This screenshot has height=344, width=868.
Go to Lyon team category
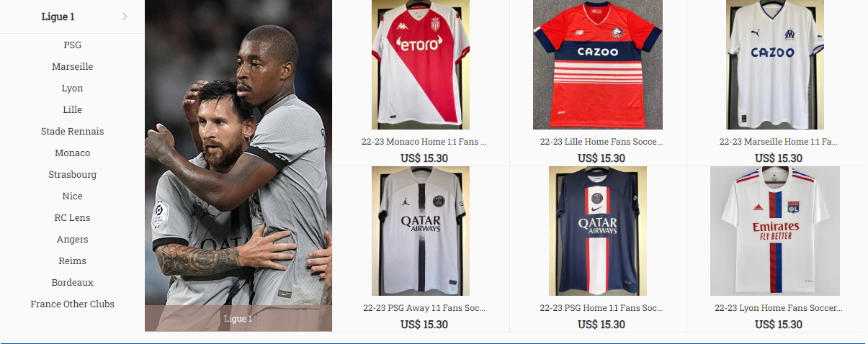(x=72, y=88)
